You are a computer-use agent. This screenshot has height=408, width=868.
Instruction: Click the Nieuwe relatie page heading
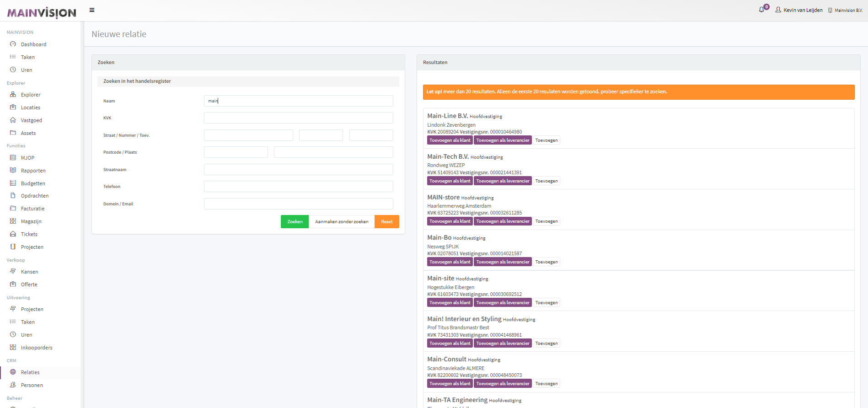[119, 34]
